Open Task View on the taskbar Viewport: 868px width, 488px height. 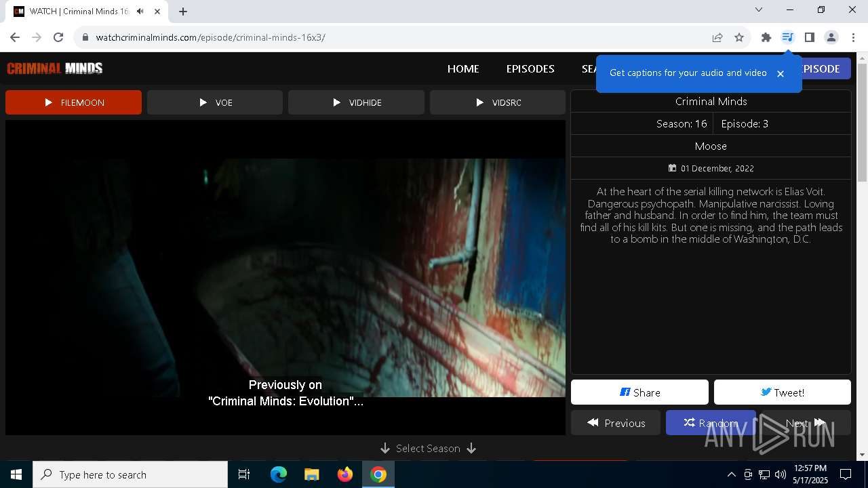tap(244, 474)
